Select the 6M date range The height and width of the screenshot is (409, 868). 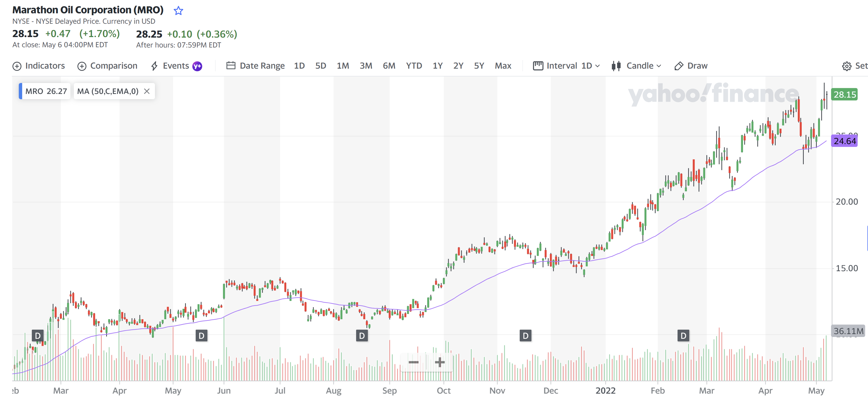[x=389, y=66]
